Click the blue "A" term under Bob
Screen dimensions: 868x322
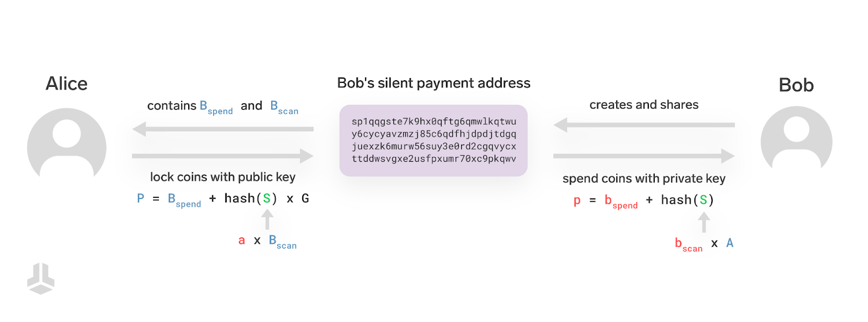pyautogui.click(x=730, y=243)
